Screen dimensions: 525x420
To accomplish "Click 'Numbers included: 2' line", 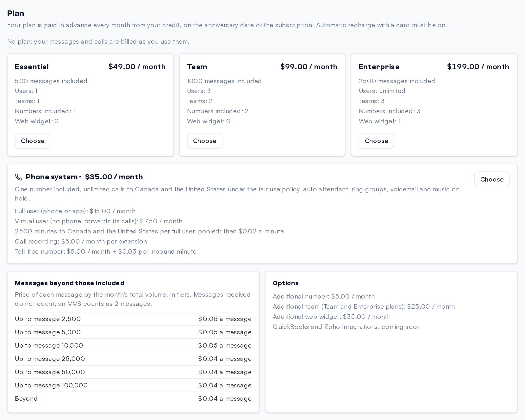I will coord(218,111).
